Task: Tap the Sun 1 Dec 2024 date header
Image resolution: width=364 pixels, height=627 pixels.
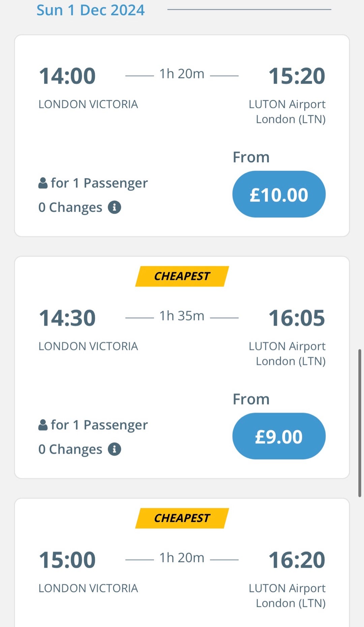Action: 91,10
